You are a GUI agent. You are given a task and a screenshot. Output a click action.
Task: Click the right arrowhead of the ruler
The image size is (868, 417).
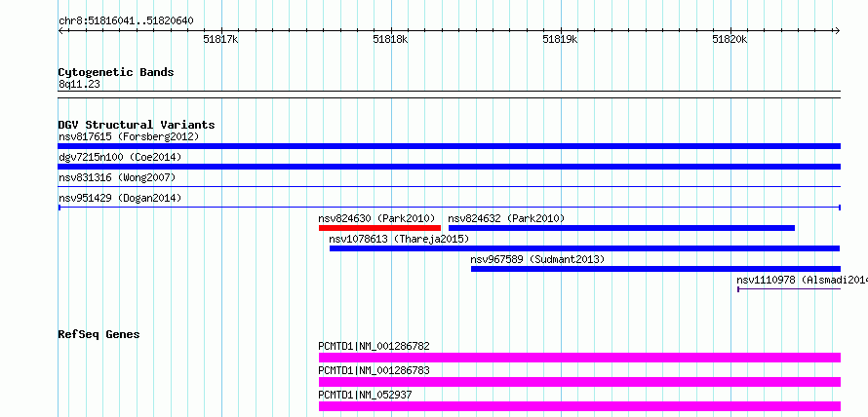click(x=837, y=30)
